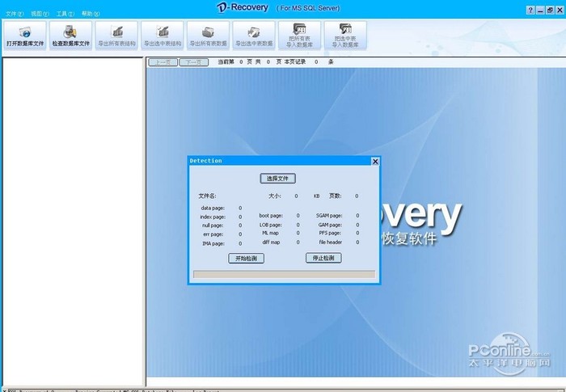
Task: Click the 页数: label
Action: [336, 196]
